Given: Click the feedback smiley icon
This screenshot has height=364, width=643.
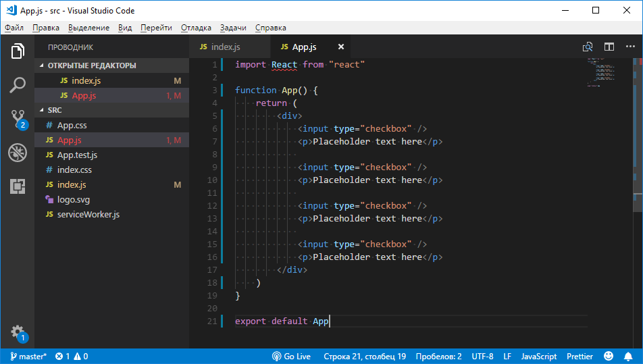Looking at the screenshot, I should pos(609,356).
